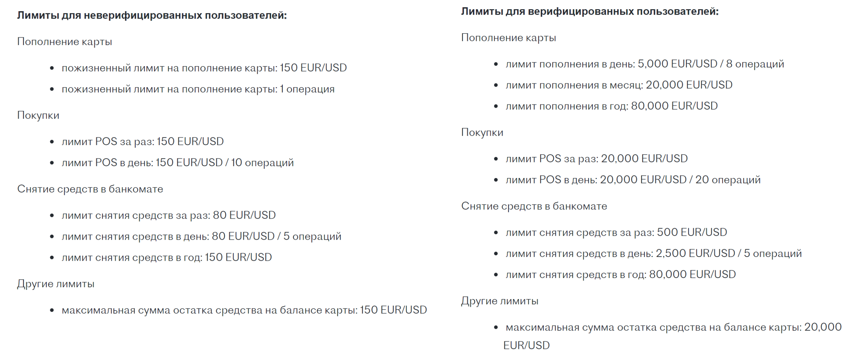Click the POS daily limit with 10 операций
868x356 pixels.
point(178,163)
